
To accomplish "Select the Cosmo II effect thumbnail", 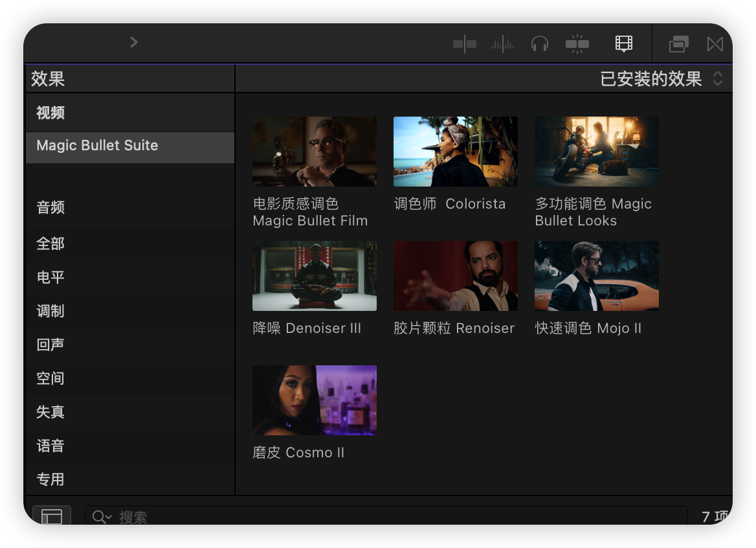I will tap(315, 400).
